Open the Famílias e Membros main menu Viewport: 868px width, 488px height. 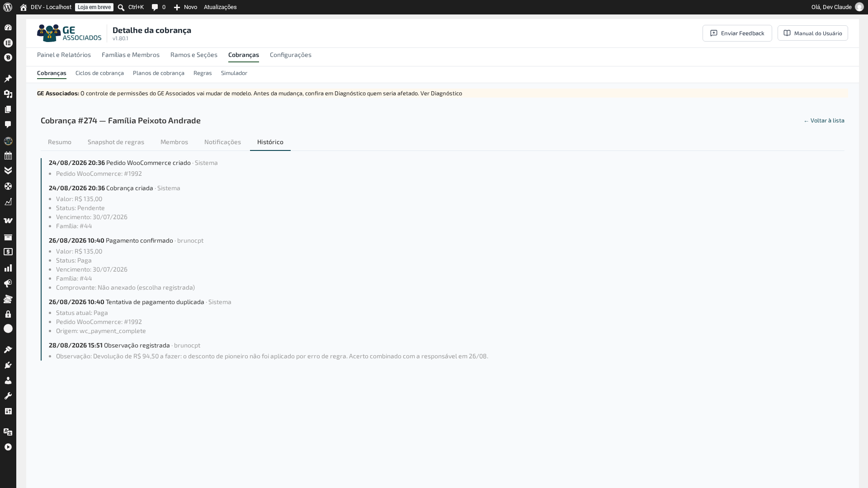131,55
